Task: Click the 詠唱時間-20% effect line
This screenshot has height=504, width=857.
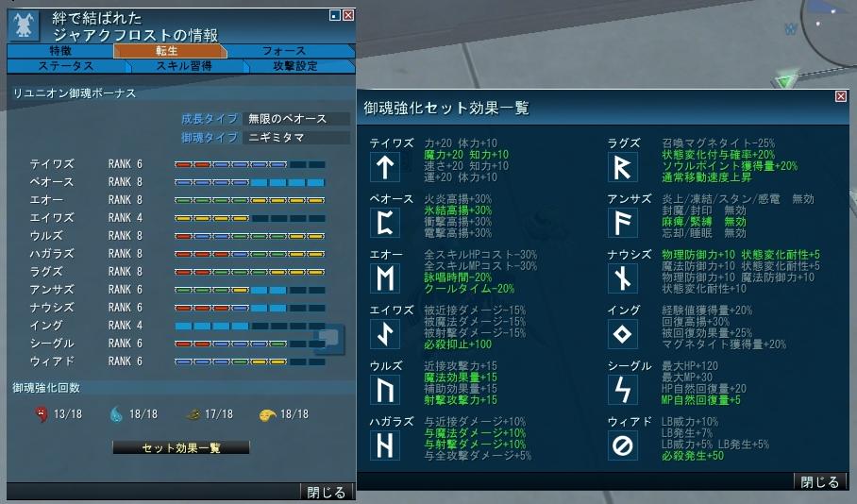Action: [458, 277]
